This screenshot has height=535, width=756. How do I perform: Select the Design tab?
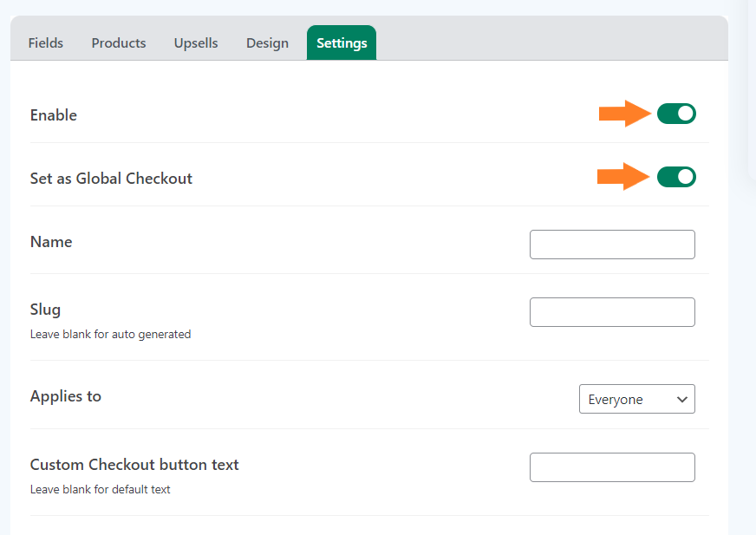click(267, 43)
